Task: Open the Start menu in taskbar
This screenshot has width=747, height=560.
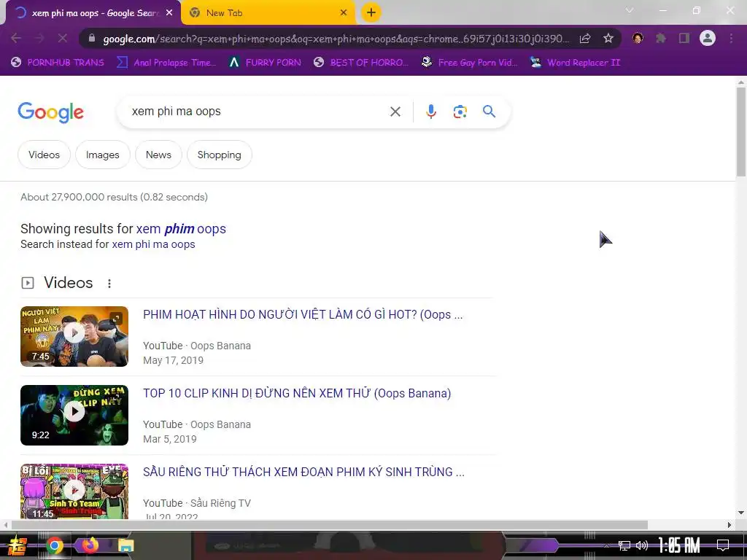Action: point(17,545)
